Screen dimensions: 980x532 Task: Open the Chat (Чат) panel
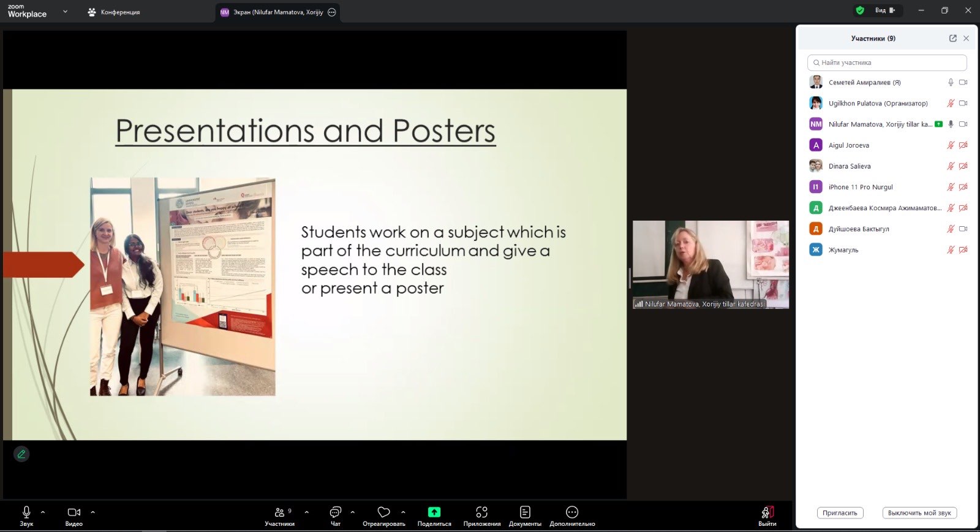click(335, 512)
